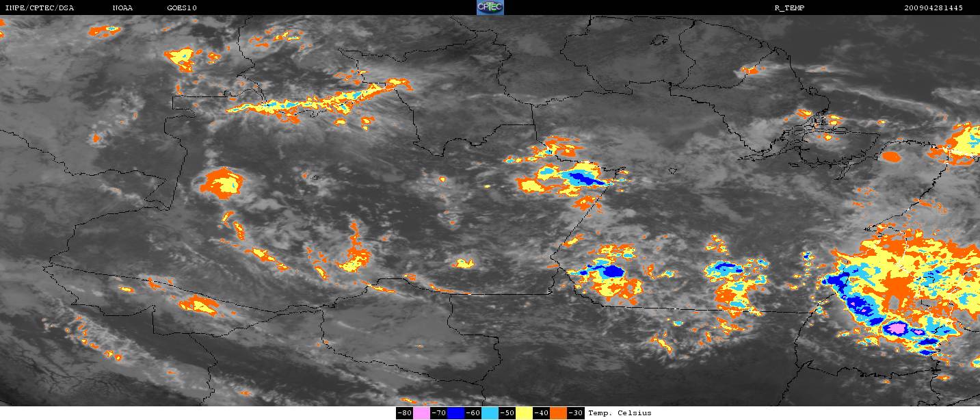The height and width of the screenshot is (420, 980).
Task: Click the R_TEMP product label
Action: pos(789,8)
